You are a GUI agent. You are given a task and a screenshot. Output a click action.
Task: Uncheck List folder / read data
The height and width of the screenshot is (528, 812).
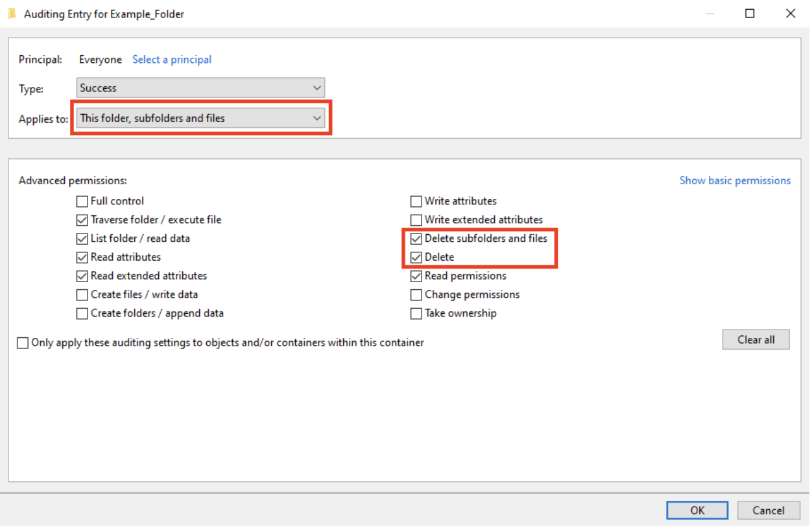click(x=82, y=238)
